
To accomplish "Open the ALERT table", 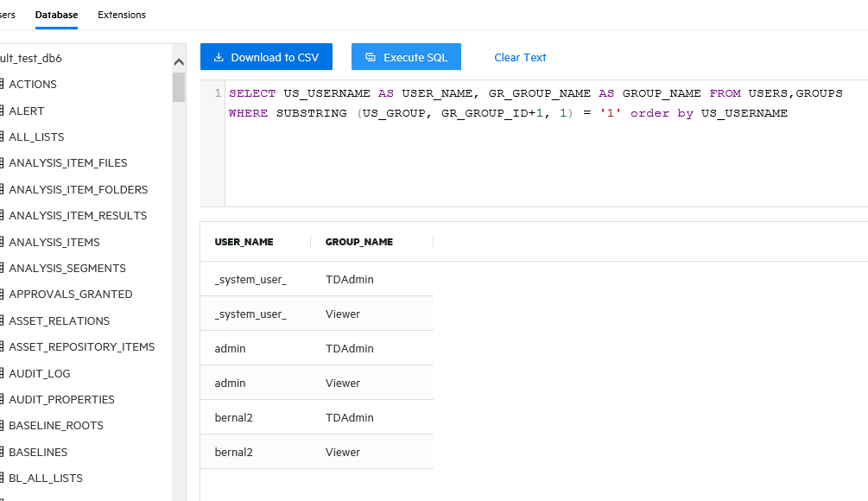I will point(27,111).
